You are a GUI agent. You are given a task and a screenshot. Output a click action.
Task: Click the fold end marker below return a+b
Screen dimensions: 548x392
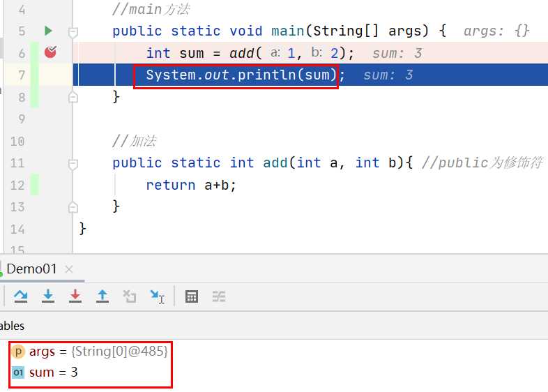pos(73,207)
